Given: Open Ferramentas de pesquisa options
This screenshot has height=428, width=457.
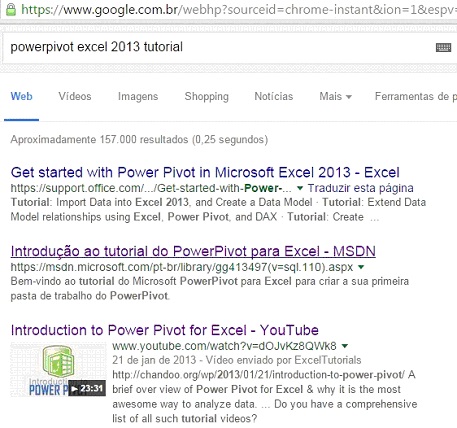Looking at the screenshot, I should click(416, 96).
